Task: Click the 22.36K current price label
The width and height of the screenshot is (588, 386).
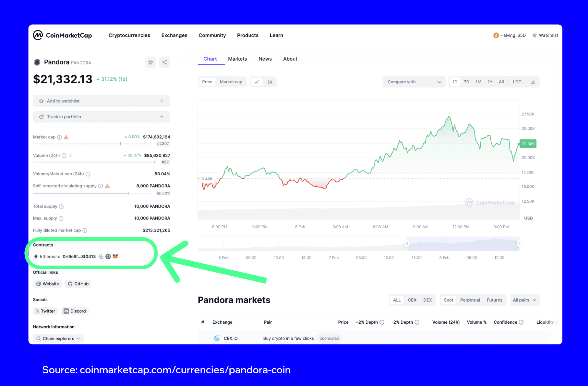Action: [528, 144]
